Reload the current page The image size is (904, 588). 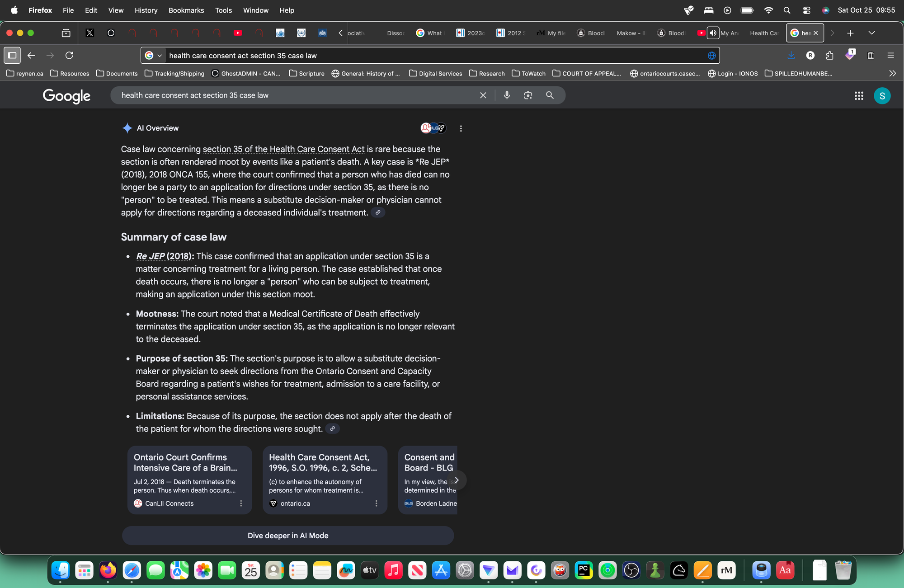[x=69, y=55]
